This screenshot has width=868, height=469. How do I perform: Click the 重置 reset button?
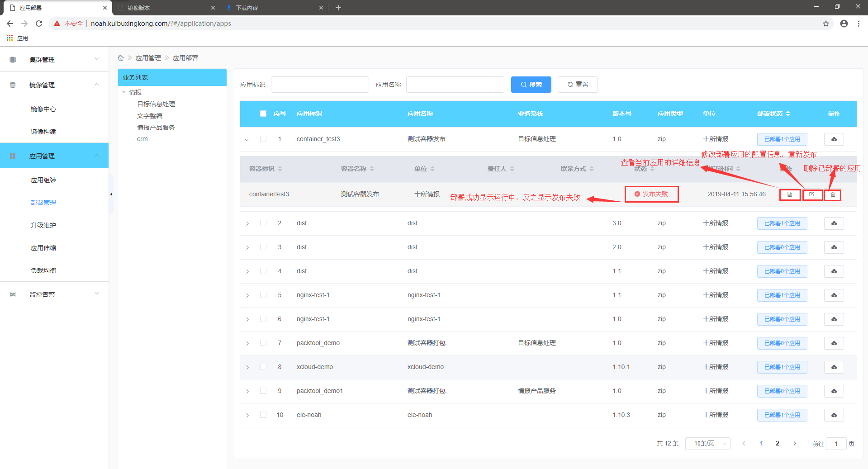(578, 85)
